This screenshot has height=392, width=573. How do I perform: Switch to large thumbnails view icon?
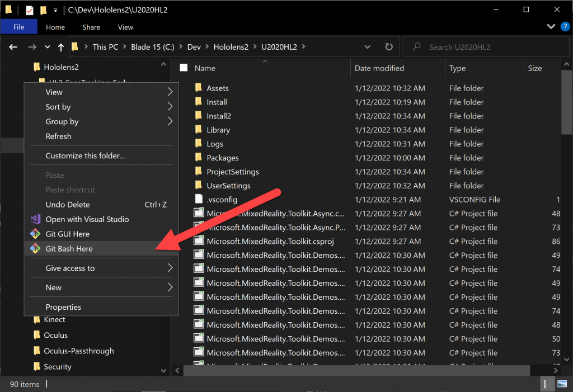(562, 384)
